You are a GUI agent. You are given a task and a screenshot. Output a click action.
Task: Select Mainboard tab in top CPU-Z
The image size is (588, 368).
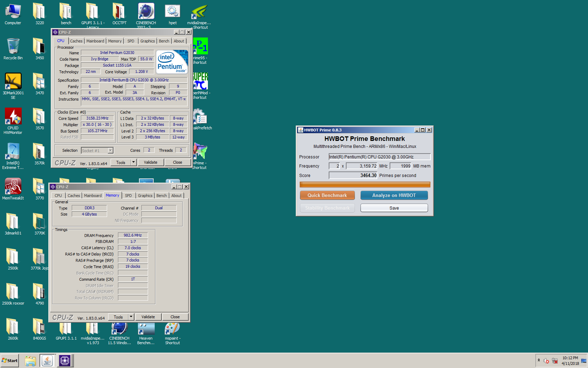[x=95, y=41]
